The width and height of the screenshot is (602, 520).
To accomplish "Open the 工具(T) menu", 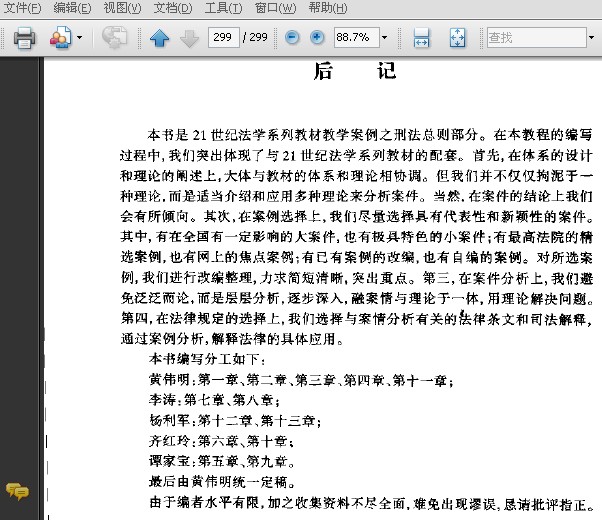I will [x=223, y=8].
